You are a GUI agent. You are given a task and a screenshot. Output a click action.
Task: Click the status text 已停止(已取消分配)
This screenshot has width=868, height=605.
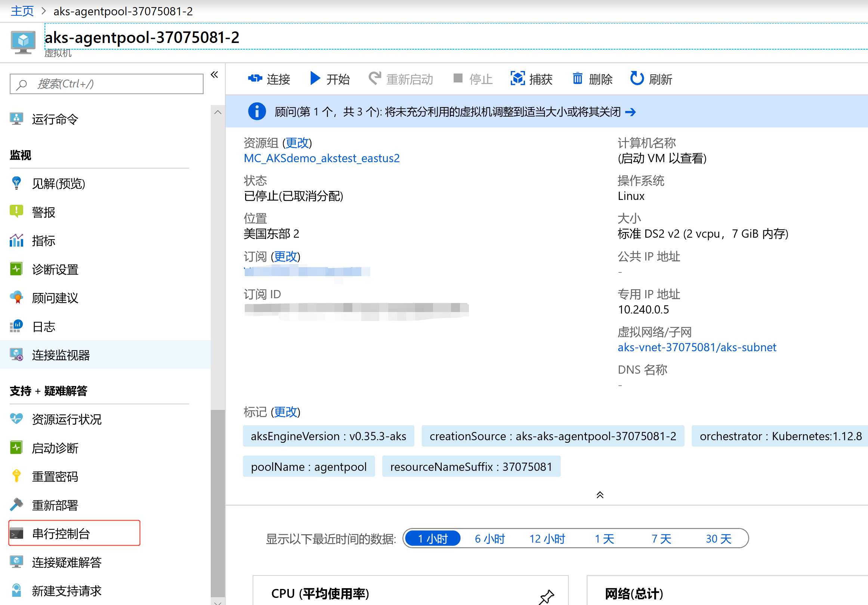293,196
